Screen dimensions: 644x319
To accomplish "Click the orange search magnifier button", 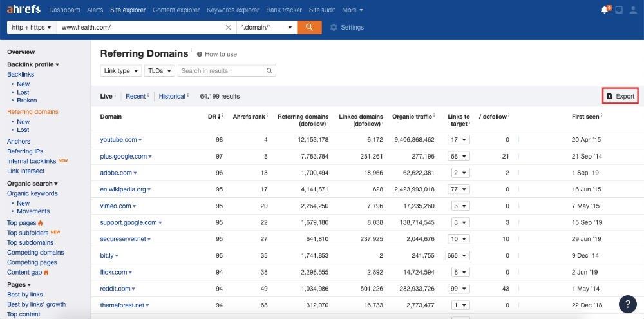I will click(x=310, y=27).
